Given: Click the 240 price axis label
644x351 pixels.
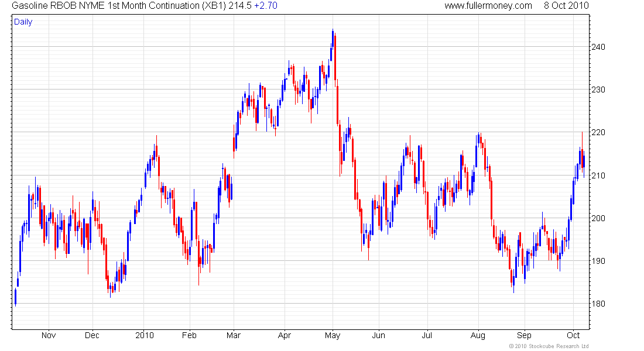Looking at the screenshot, I should click(598, 47).
